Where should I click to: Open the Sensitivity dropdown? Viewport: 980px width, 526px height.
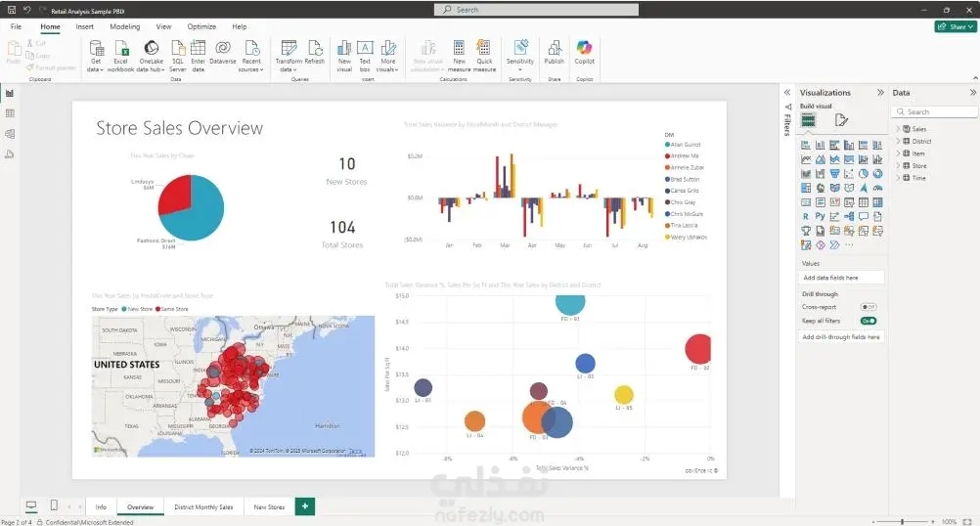click(520, 57)
